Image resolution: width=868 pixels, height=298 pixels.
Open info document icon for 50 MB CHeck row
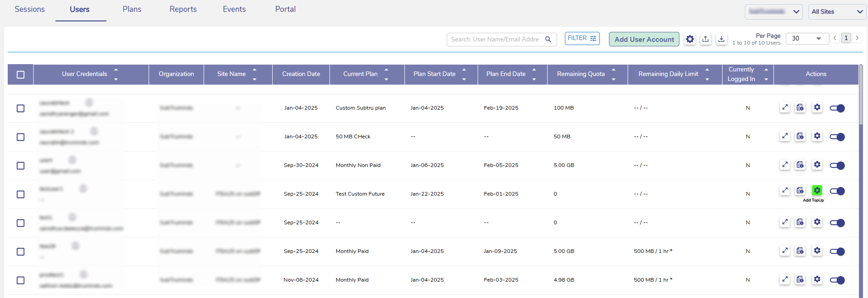tap(800, 136)
